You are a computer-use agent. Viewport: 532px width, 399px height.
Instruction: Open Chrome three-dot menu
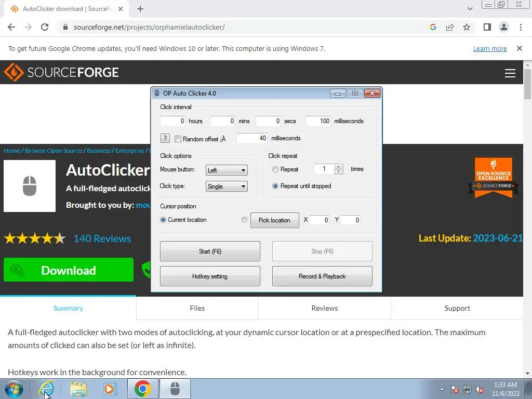(x=521, y=27)
